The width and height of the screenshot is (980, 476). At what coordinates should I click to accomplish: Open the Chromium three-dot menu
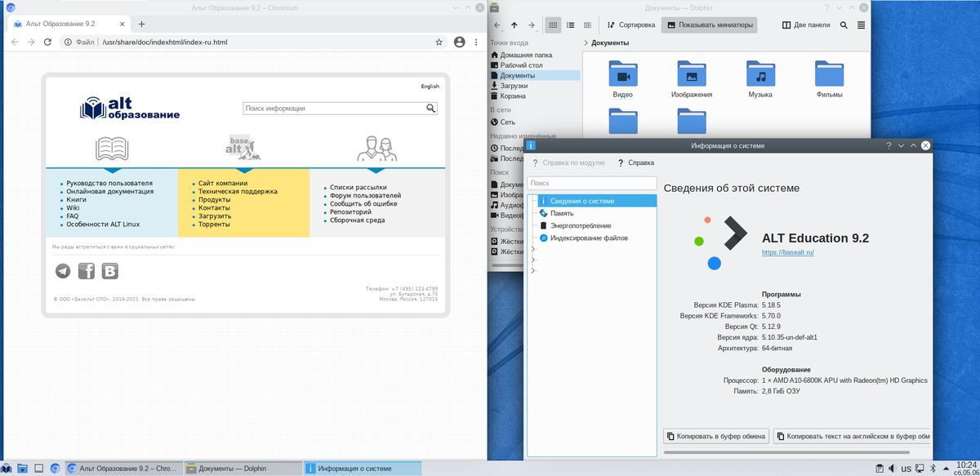pyautogui.click(x=475, y=42)
